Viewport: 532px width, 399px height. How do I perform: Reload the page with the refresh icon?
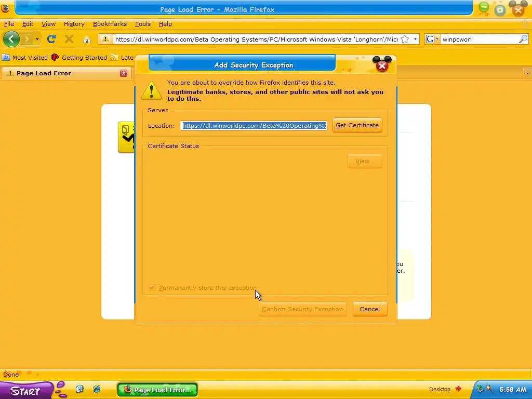[51, 39]
